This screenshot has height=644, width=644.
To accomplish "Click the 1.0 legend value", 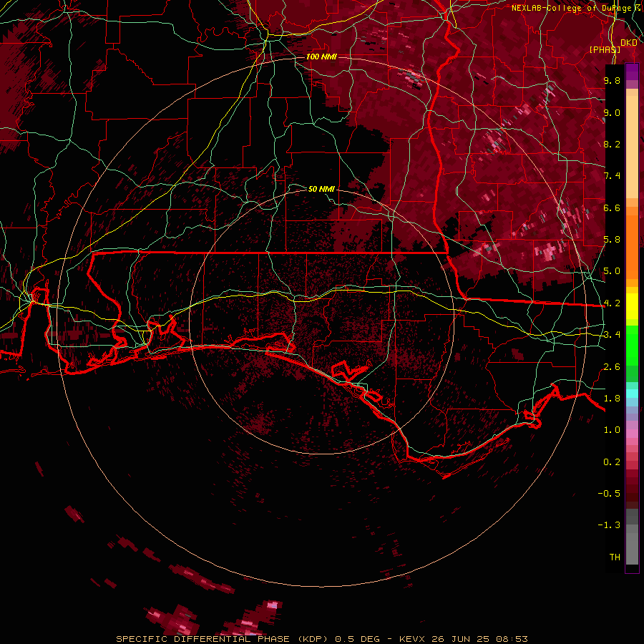I will pos(612,430).
